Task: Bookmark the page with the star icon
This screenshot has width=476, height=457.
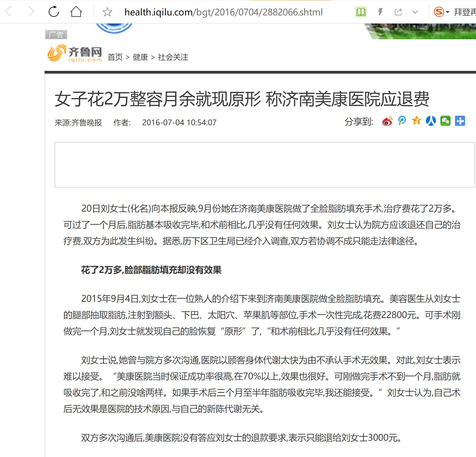Action: 107,12
